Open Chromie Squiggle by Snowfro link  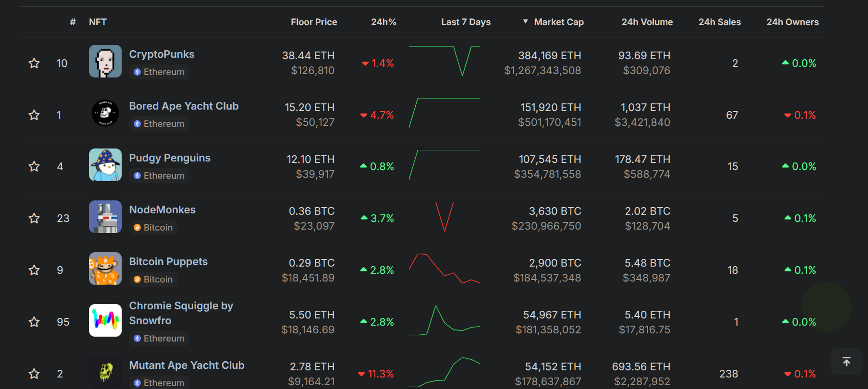pos(181,313)
